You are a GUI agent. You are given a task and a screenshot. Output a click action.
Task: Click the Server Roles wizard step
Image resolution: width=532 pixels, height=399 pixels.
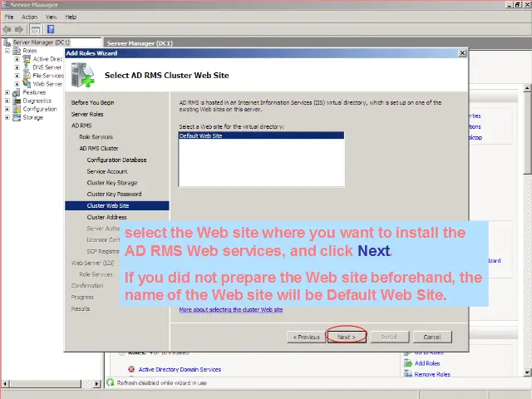pyautogui.click(x=87, y=114)
